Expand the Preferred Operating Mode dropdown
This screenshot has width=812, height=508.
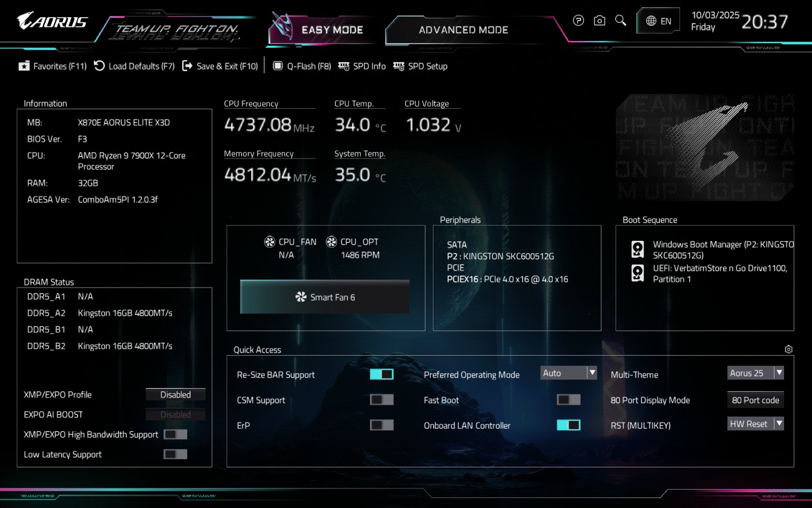click(x=568, y=373)
